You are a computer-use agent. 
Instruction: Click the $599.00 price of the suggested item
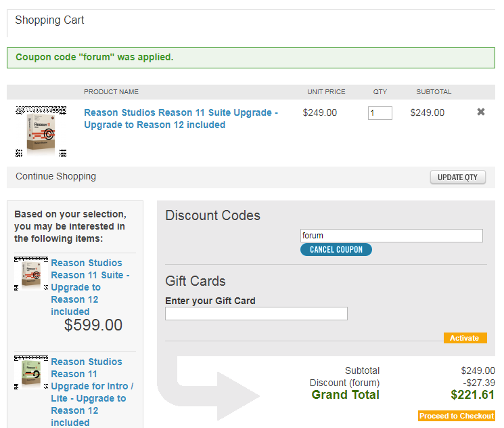pos(93,325)
